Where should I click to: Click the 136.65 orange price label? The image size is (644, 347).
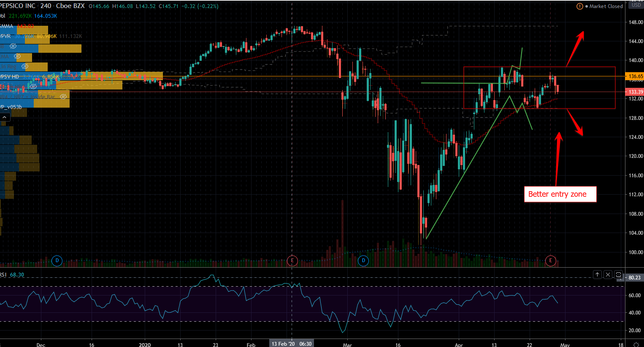coord(634,76)
